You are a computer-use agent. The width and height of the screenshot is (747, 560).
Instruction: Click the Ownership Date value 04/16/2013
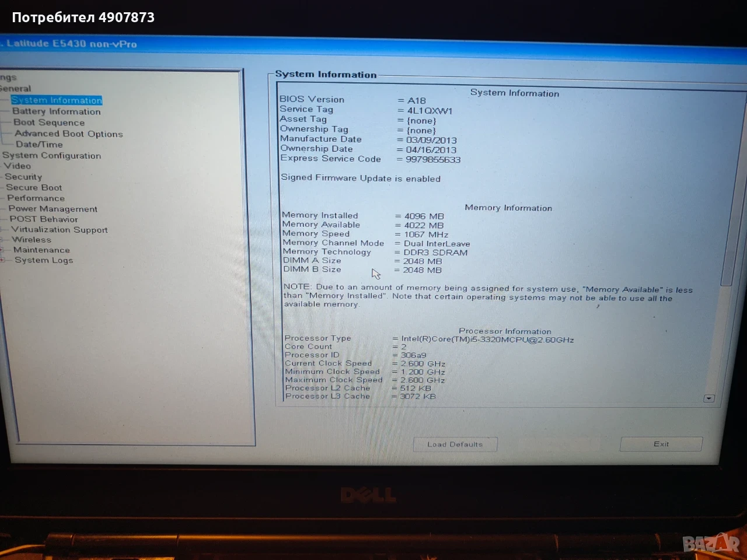coord(431,150)
